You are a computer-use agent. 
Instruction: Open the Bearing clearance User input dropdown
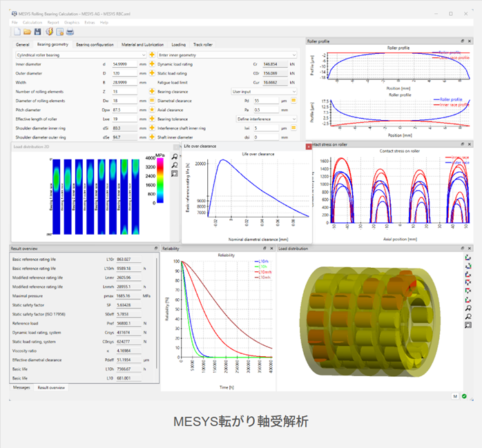tap(264, 92)
